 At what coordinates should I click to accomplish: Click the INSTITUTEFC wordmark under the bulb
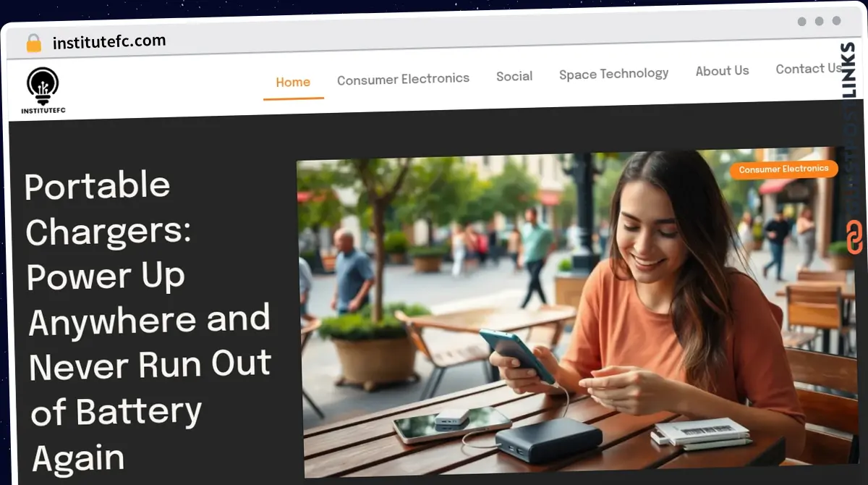(x=43, y=111)
